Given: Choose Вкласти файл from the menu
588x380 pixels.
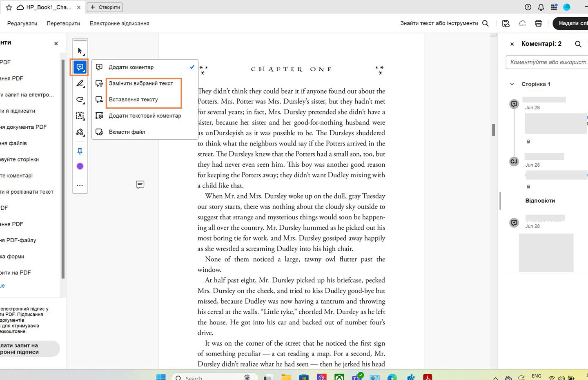Looking at the screenshot, I should coord(145,132).
